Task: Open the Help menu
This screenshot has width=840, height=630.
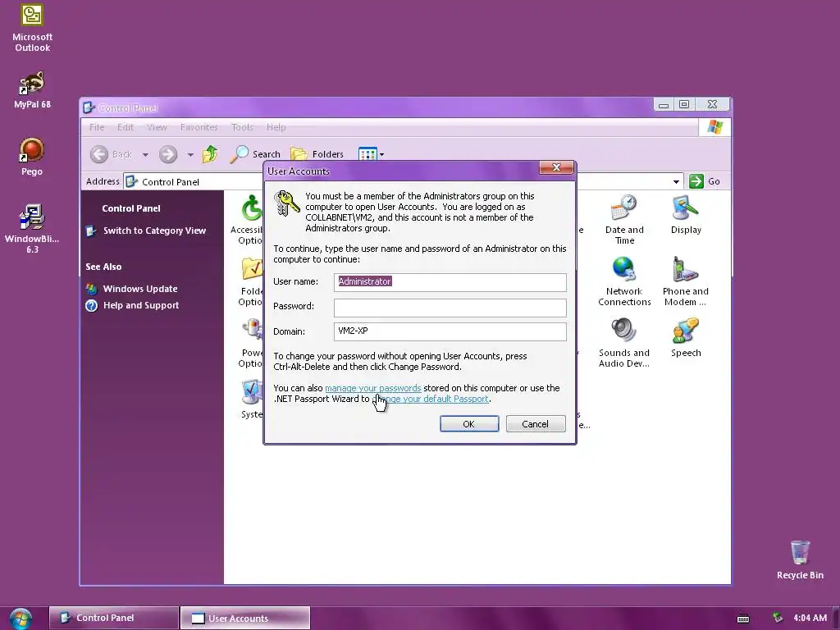Action: 276,127
